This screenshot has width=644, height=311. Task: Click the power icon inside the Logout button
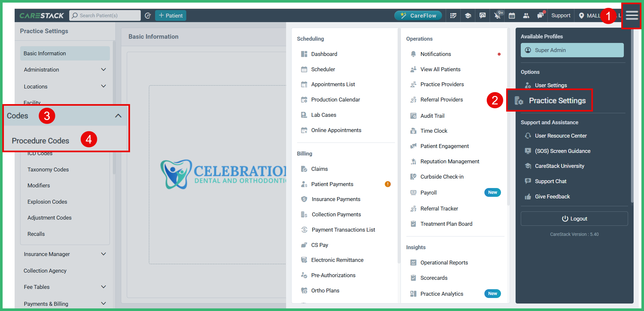point(565,218)
